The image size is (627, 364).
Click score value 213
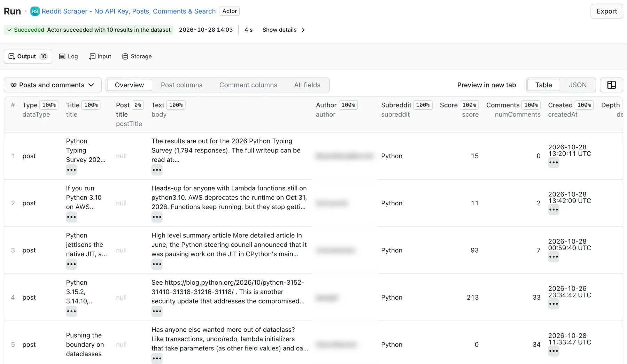pyautogui.click(x=472, y=298)
